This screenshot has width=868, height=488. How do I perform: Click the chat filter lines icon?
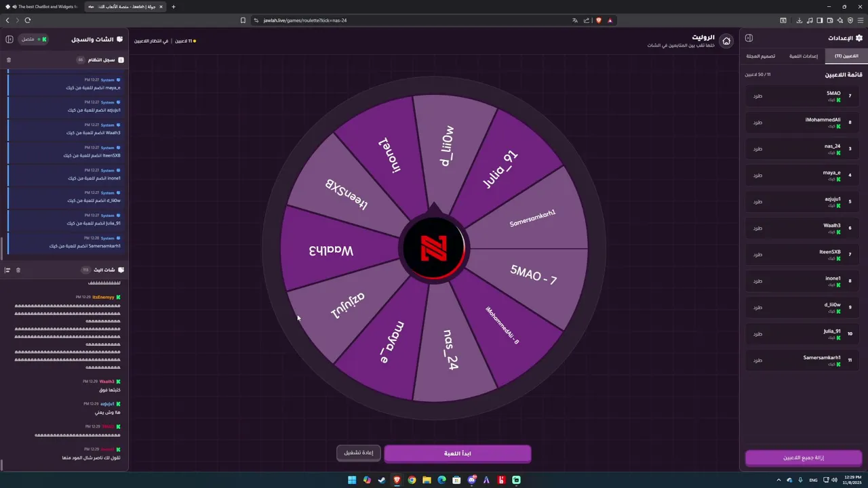point(7,270)
